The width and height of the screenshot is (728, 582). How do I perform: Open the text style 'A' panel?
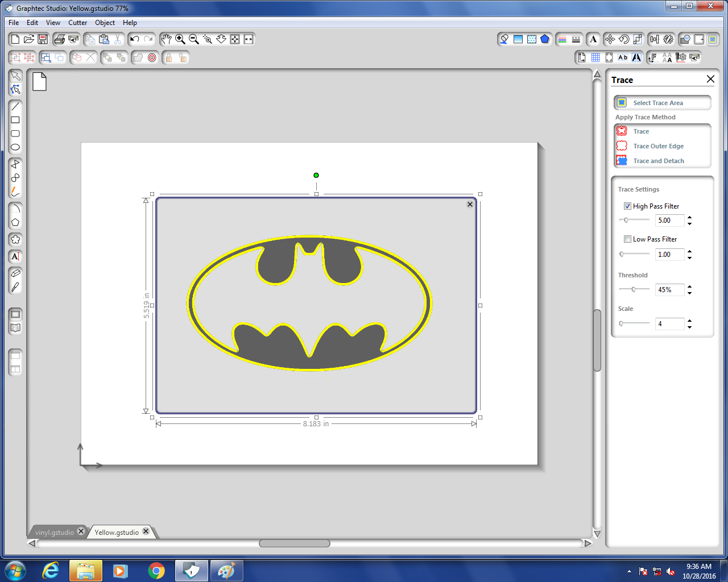point(593,39)
